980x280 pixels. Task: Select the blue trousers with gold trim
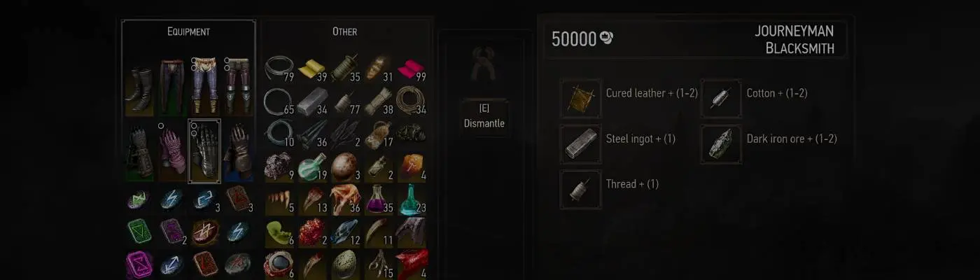pos(204,87)
